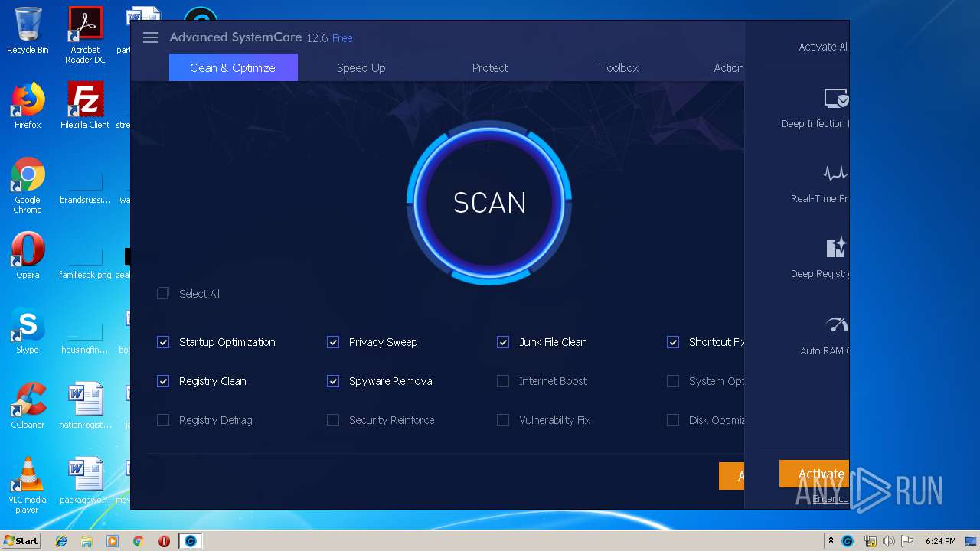Open the Recycle Bin desktop icon
The image size is (980, 551).
[x=28, y=31]
